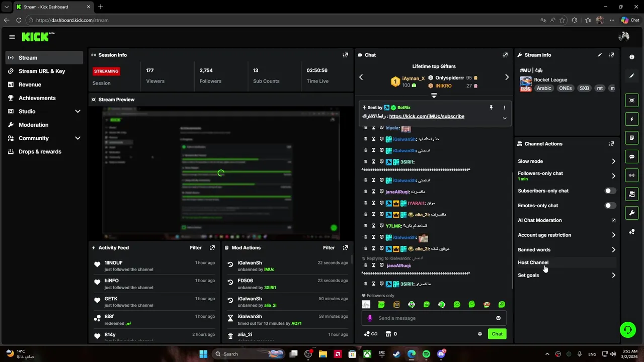Click the purple microphone icon in chat

370,318
